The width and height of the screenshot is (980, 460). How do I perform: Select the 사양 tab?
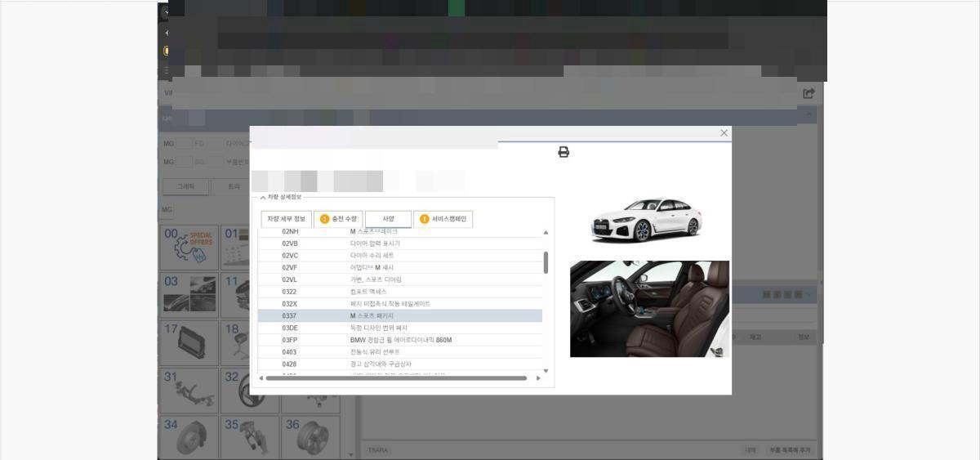tap(388, 219)
